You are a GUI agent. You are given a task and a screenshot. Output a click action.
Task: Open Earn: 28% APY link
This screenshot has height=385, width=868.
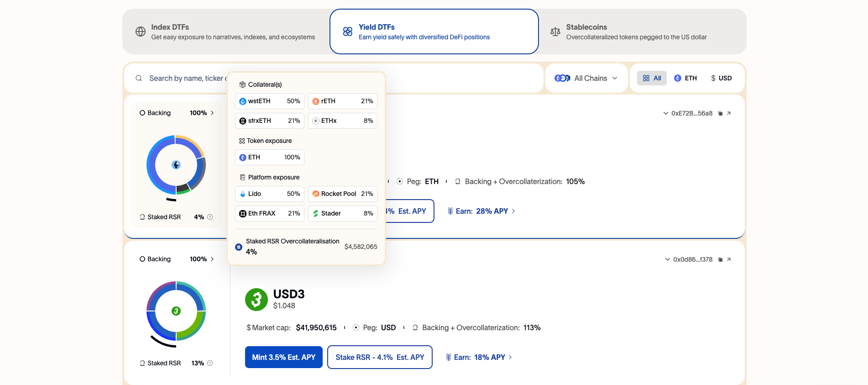(x=481, y=211)
